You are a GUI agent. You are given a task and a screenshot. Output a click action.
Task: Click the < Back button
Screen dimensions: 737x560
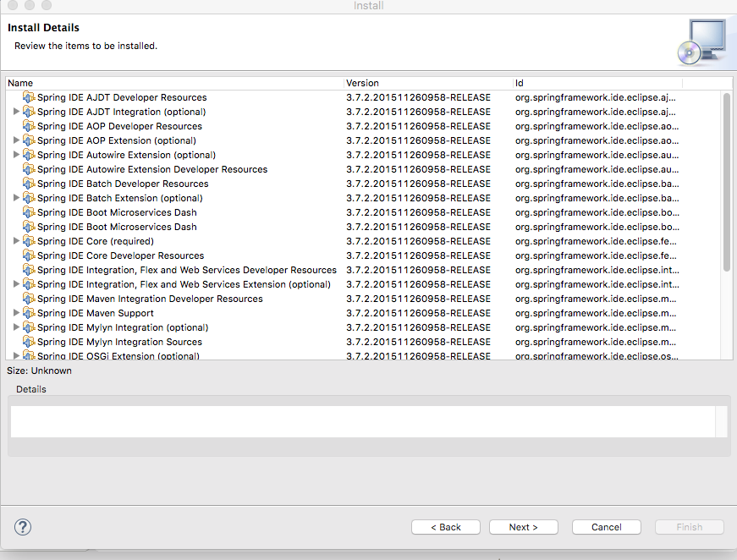point(446,527)
